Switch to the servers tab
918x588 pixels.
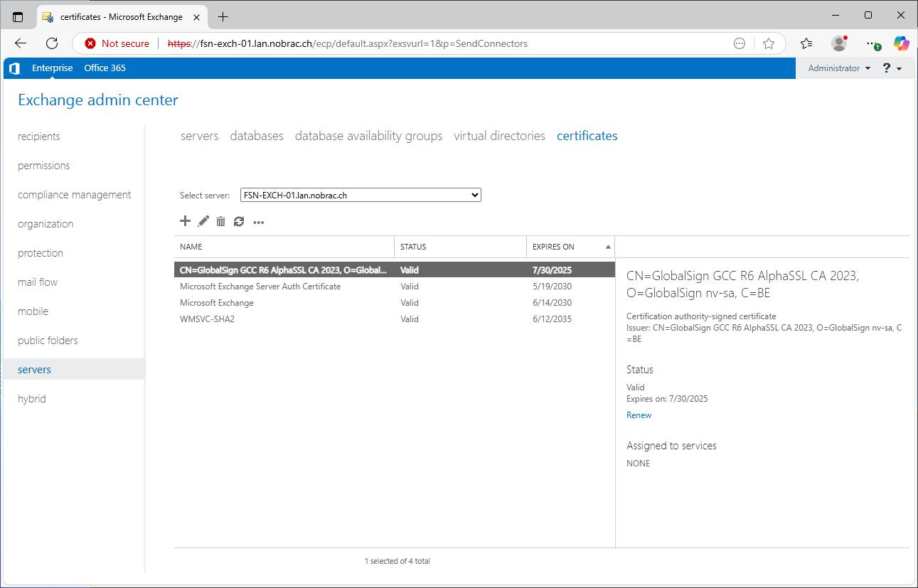[x=200, y=136]
